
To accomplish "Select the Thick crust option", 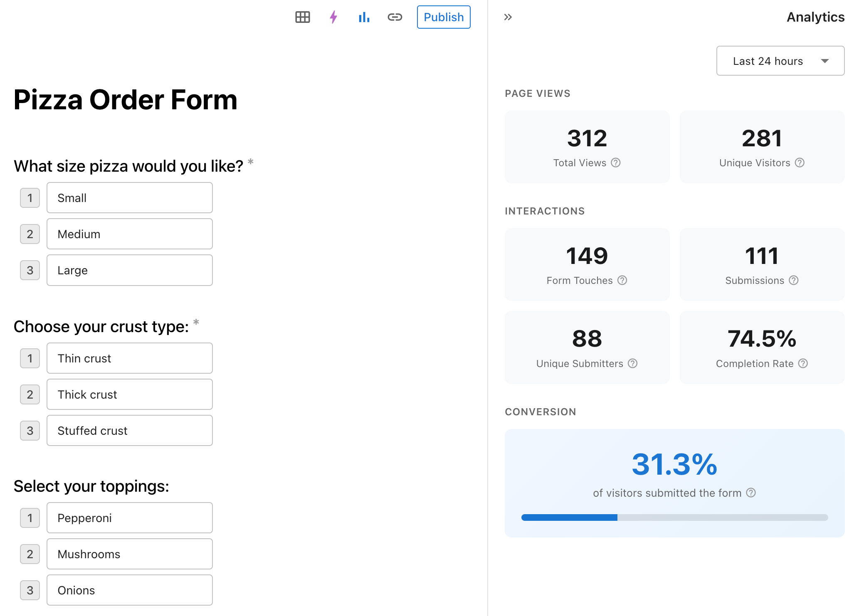I will (129, 394).
